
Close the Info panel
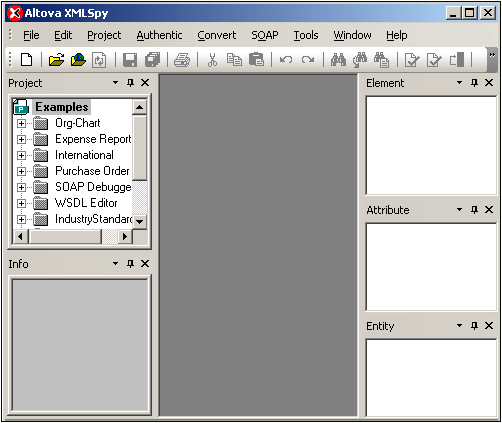point(145,264)
